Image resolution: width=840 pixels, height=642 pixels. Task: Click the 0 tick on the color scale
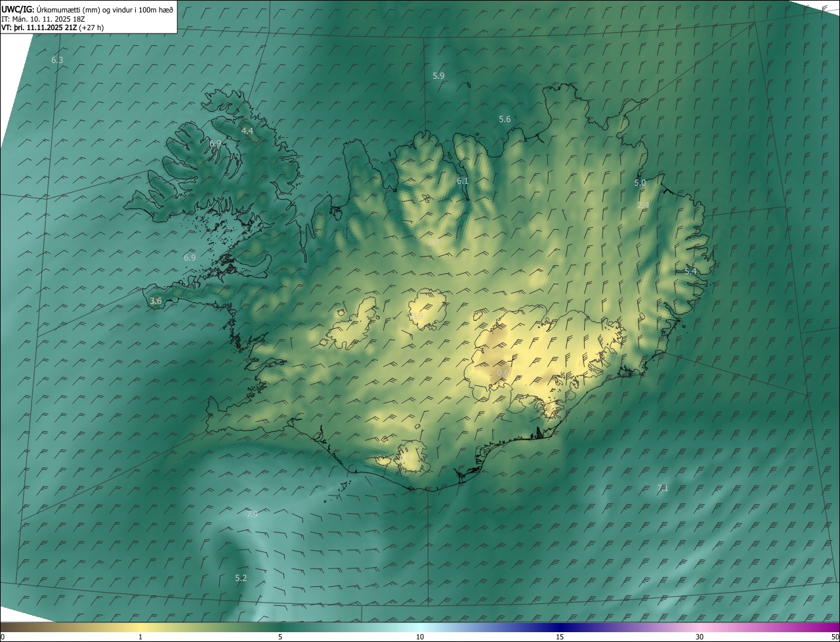click(x=3, y=637)
